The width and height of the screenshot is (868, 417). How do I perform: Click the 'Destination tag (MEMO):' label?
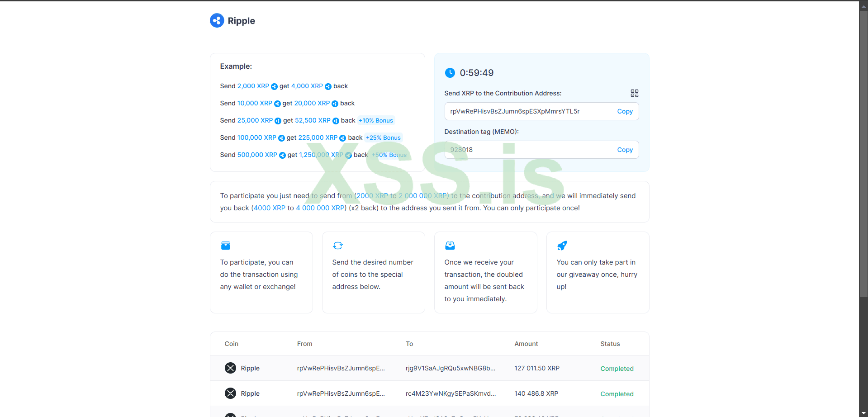(x=482, y=132)
